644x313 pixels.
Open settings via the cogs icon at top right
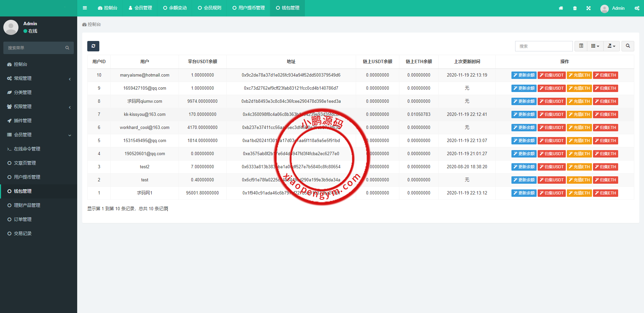point(637,8)
